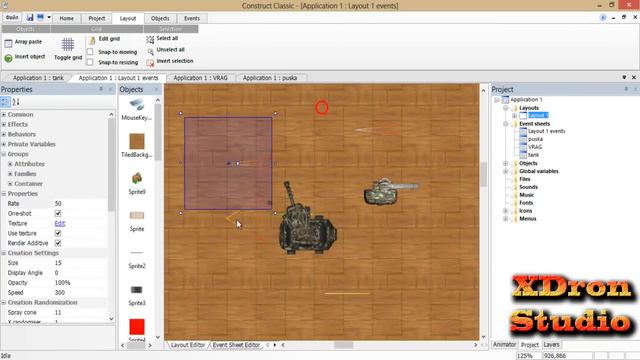Image resolution: width=640 pixels, height=360 pixels.
Task: Select the red Sprite4 object icon
Action: (x=137, y=327)
